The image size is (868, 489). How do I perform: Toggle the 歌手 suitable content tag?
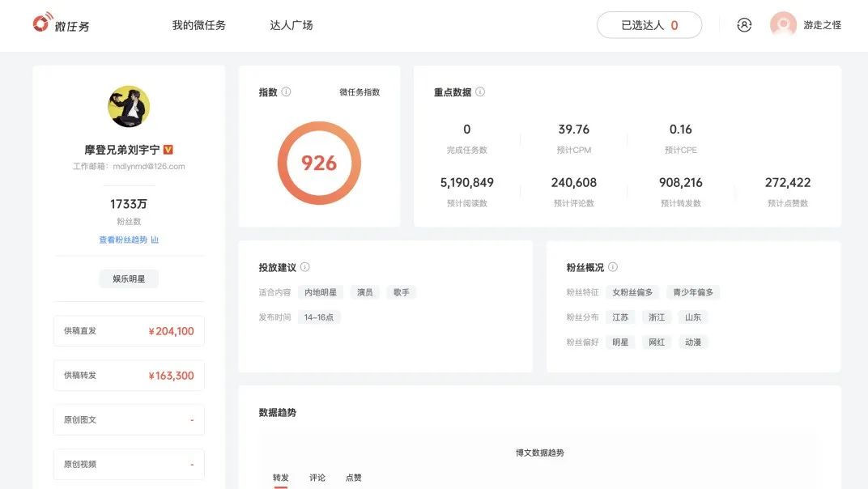(x=402, y=292)
